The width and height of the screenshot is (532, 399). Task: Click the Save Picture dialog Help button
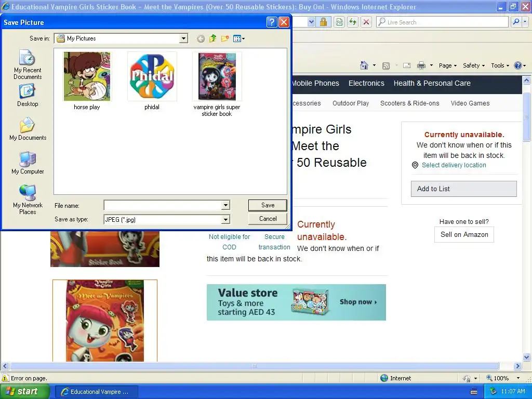tap(271, 22)
